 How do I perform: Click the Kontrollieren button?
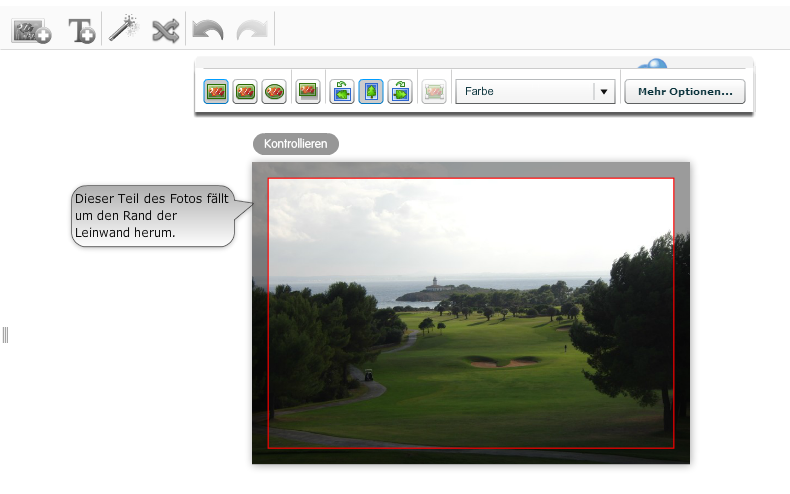pyautogui.click(x=296, y=144)
